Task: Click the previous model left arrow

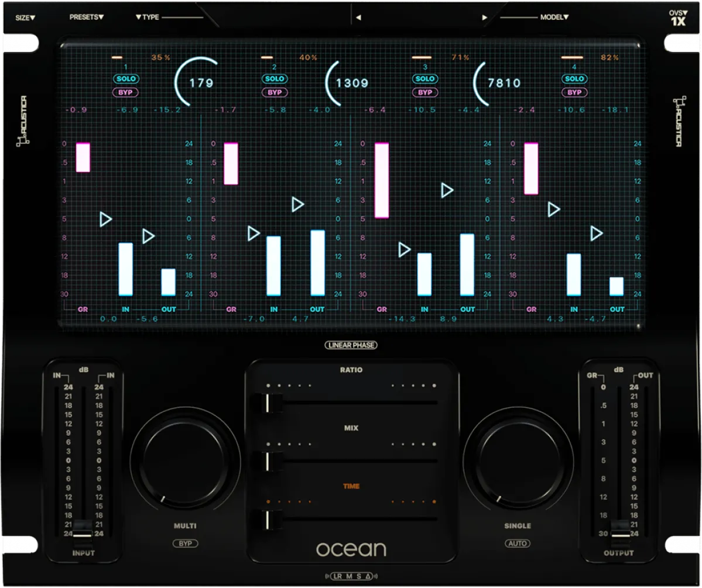Action: [358, 18]
